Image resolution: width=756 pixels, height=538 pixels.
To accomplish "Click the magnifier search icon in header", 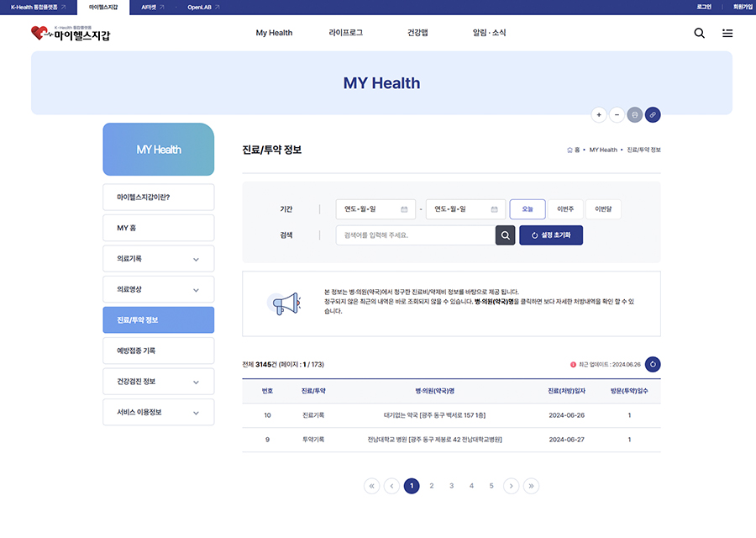I will (x=699, y=34).
